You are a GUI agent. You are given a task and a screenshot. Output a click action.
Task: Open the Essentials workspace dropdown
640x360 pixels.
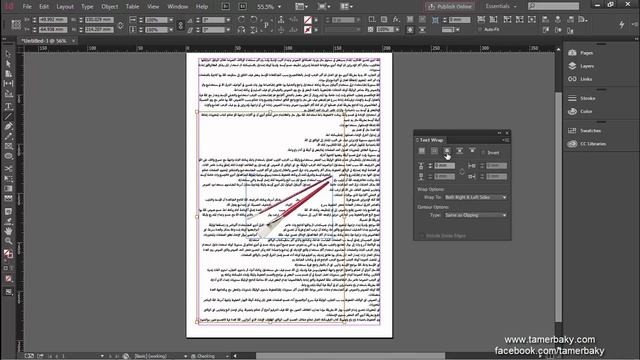point(501,6)
